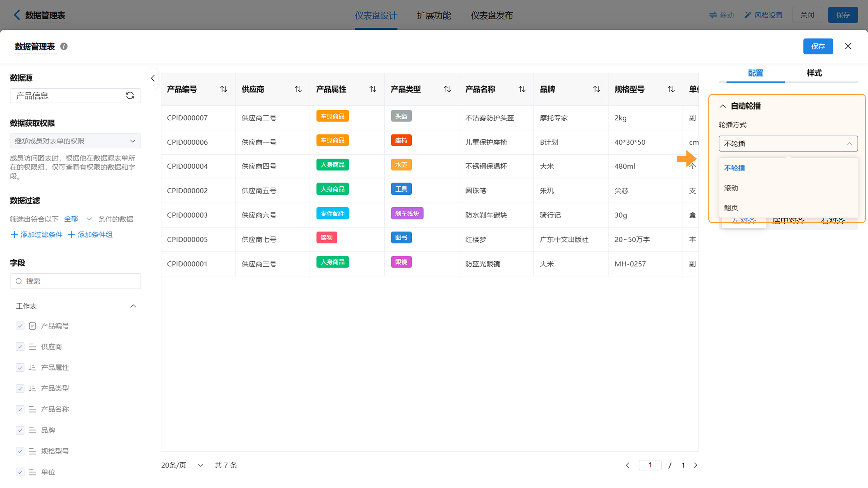This screenshot has width=868, height=488.
Task: Sort by 产品编号 column
Action: (224, 89)
